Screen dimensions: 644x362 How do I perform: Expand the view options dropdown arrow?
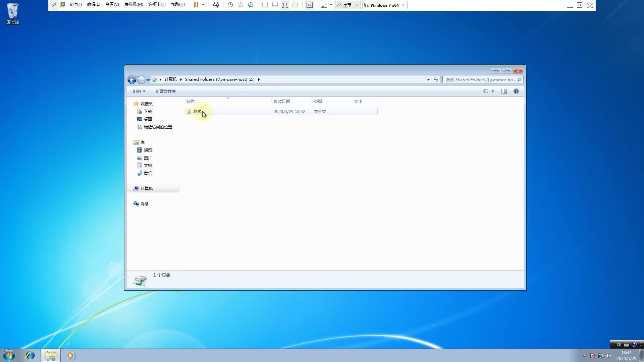tap(493, 91)
